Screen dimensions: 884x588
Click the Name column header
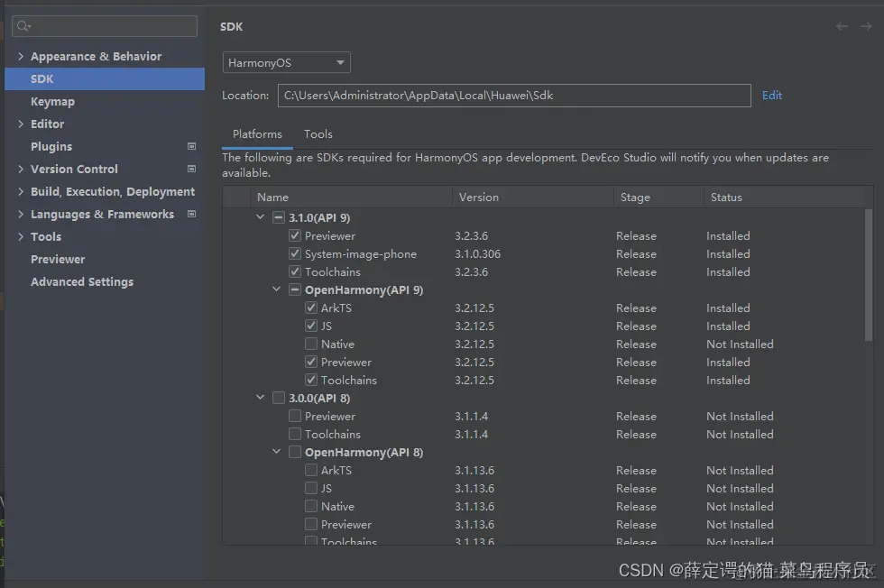pyautogui.click(x=351, y=198)
